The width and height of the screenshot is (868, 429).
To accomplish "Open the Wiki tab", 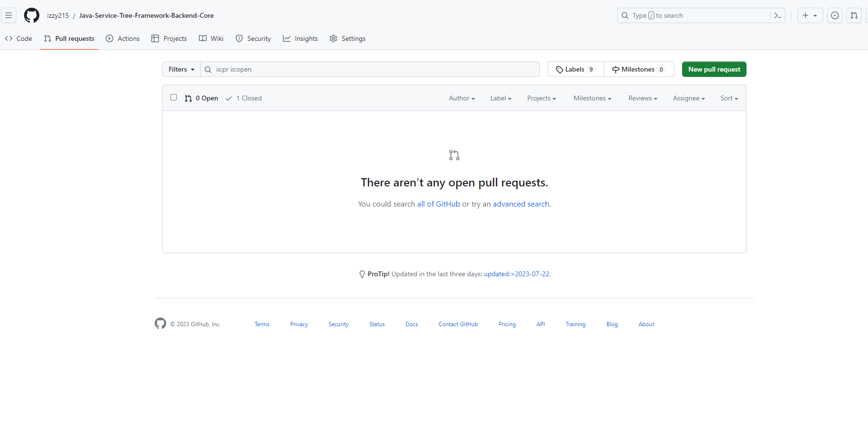I will [211, 38].
